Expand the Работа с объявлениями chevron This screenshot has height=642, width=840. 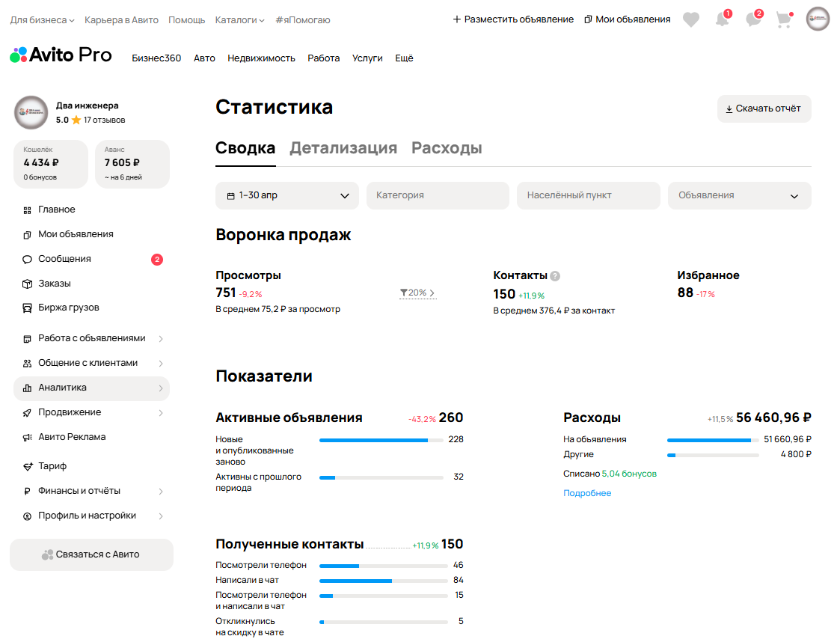(161, 339)
